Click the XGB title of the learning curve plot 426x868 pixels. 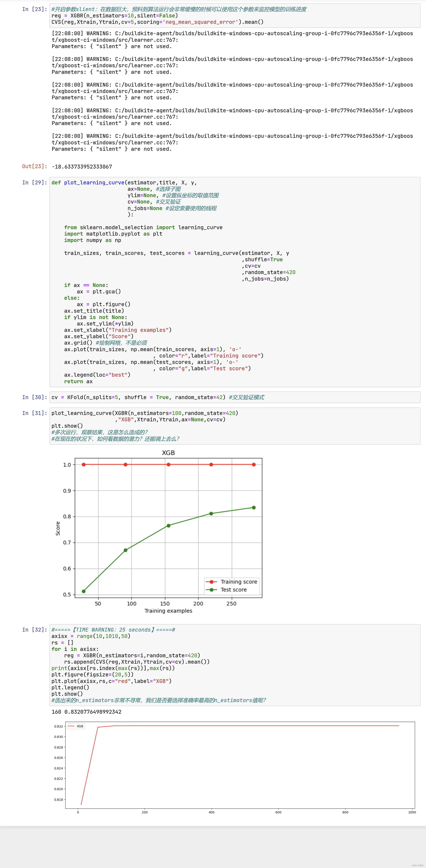[168, 453]
